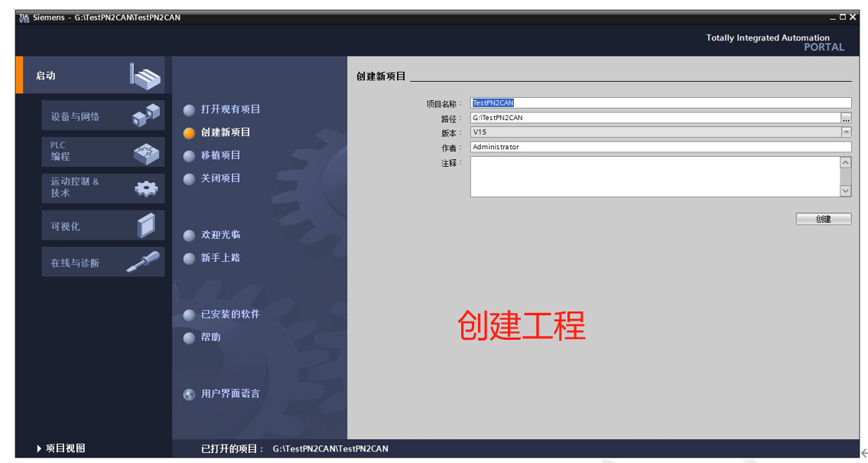This screenshot has height=463, width=868.
Task: Open 设备与网络 devices icon
Action: point(146,116)
